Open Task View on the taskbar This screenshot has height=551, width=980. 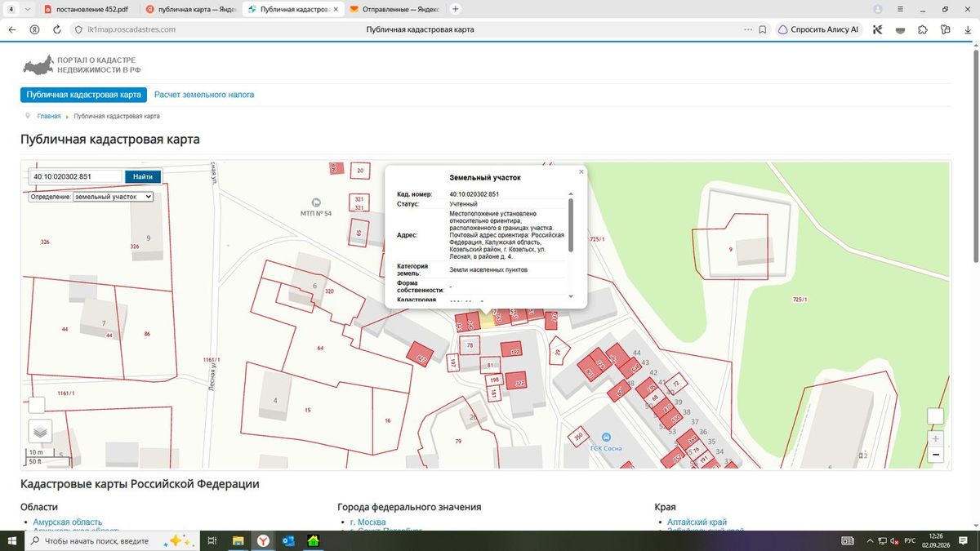[212, 540]
